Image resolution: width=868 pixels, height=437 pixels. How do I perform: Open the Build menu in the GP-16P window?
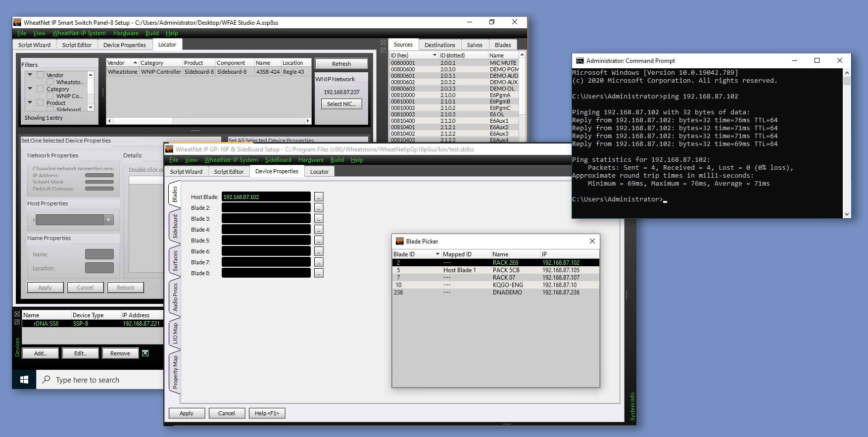(x=337, y=160)
